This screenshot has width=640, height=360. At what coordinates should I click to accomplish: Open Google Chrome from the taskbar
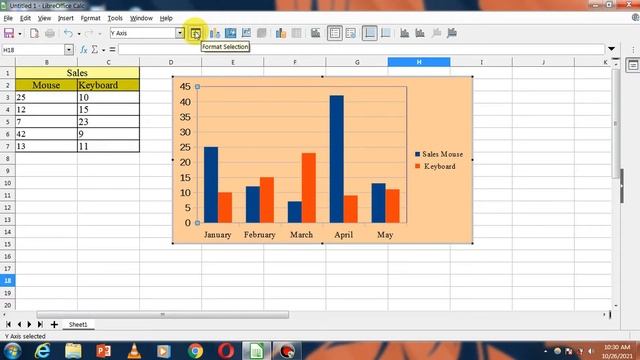(195, 351)
